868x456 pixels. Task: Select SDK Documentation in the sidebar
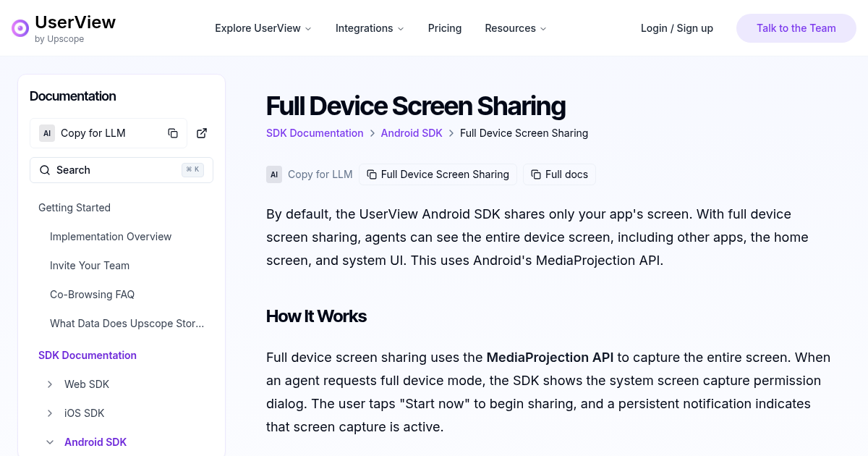[x=88, y=355]
